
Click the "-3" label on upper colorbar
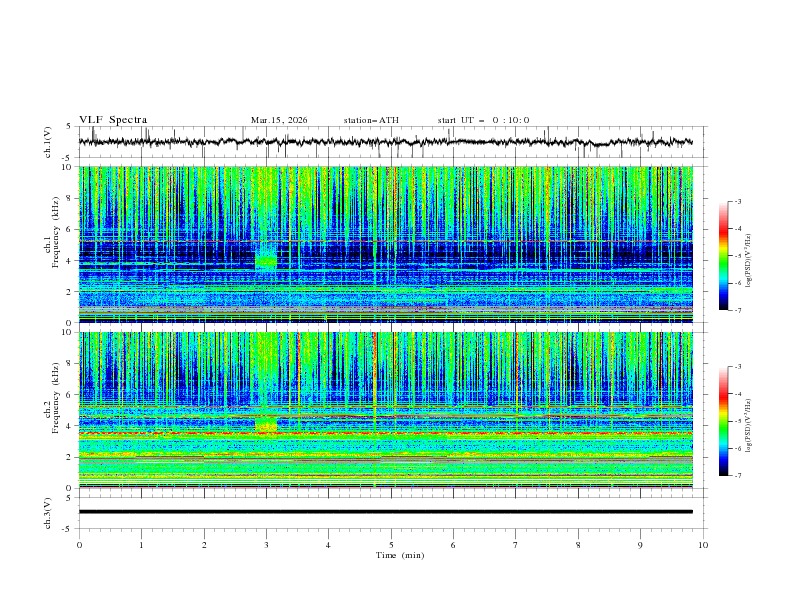(738, 201)
